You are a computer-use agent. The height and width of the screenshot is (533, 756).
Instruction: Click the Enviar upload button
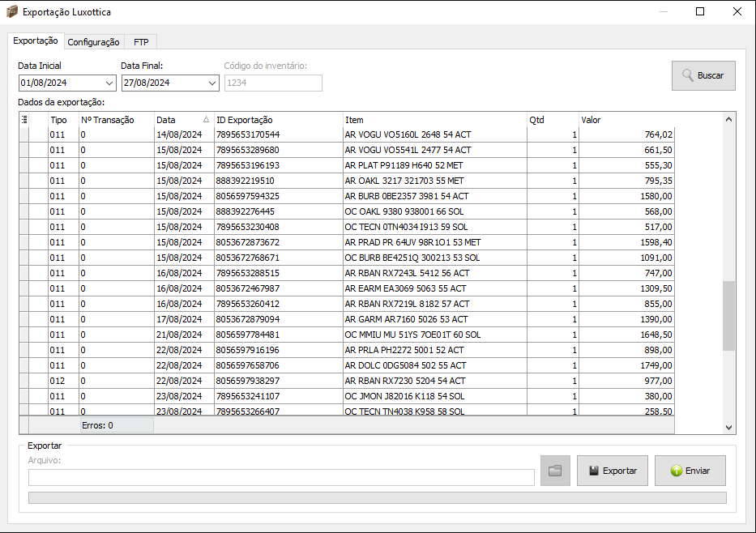coord(690,471)
